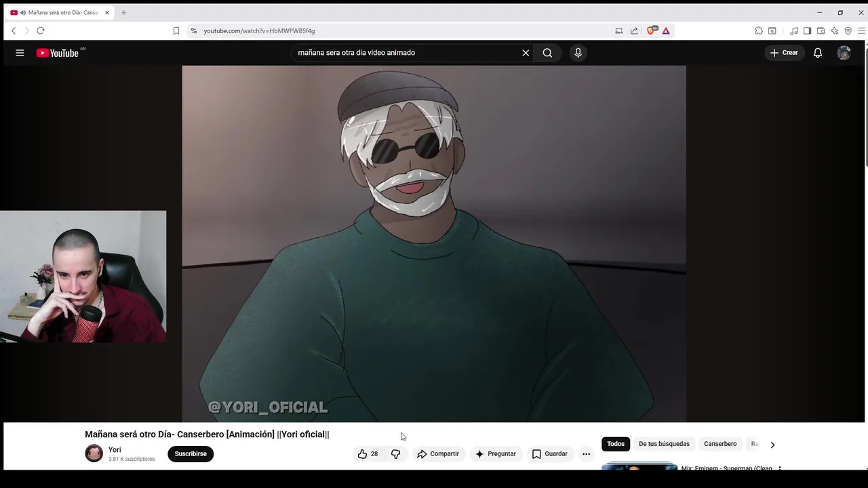This screenshot has height=488, width=868.
Task: Reload the YouTube page
Action: pyautogui.click(x=41, y=30)
